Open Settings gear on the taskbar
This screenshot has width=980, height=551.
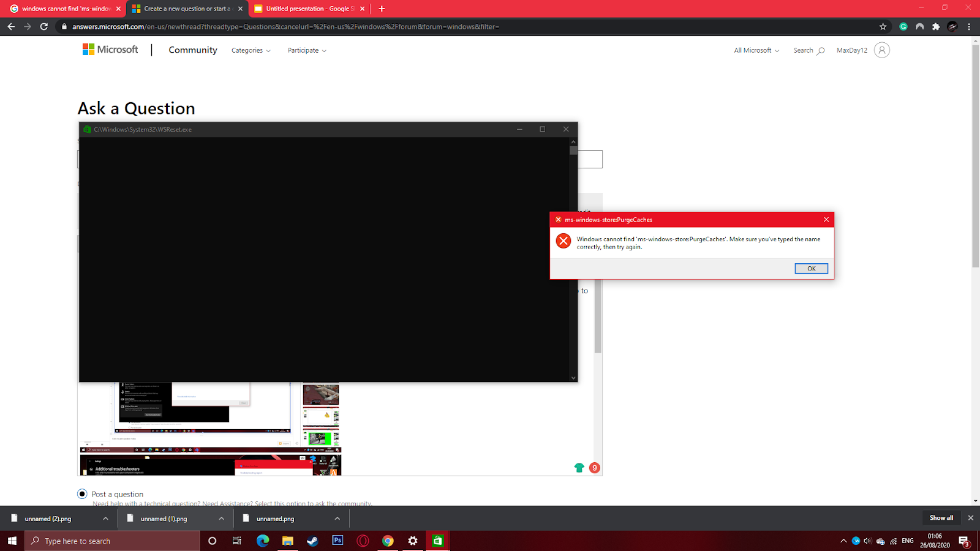pos(413,541)
